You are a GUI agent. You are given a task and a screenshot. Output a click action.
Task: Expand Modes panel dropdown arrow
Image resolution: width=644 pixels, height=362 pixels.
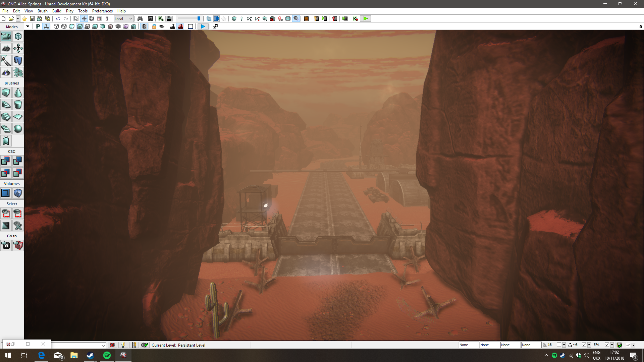tap(28, 26)
